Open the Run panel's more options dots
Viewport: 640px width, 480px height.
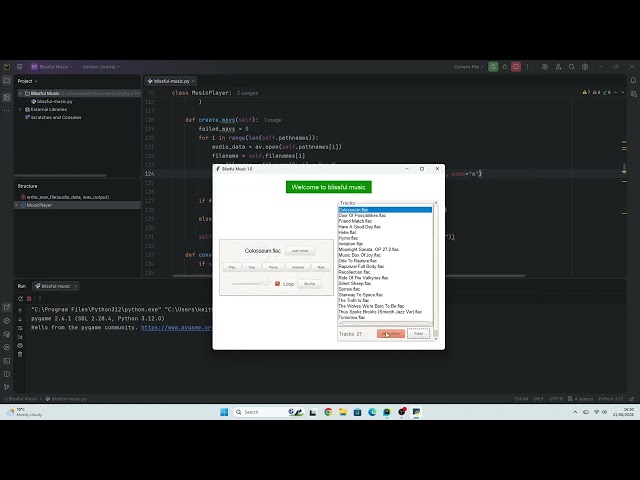pos(40,299)
